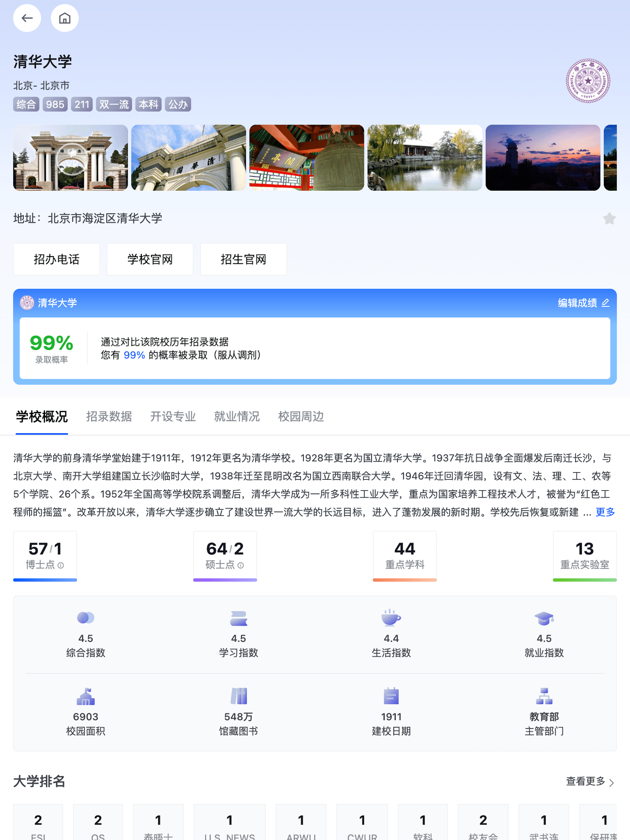
Task: Open the 57/1 博士点 card
Action: pos(45,556)
